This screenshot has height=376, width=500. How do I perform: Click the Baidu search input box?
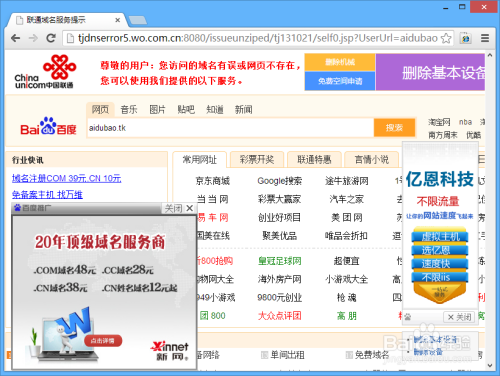coord(230,128)
